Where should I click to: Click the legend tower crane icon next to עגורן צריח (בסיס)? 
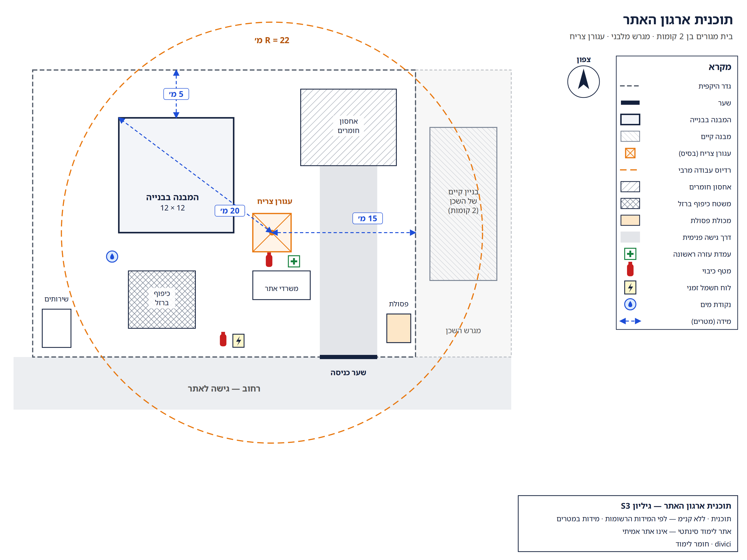[630, 153]
